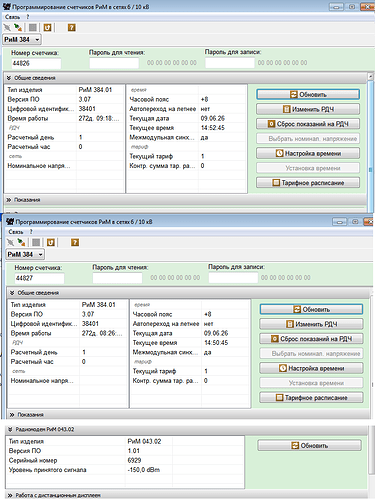Click the gray stop square in the 44827 window toolbar
The width and height of the screenshot is (375, 500).
[x=36, y=242]
